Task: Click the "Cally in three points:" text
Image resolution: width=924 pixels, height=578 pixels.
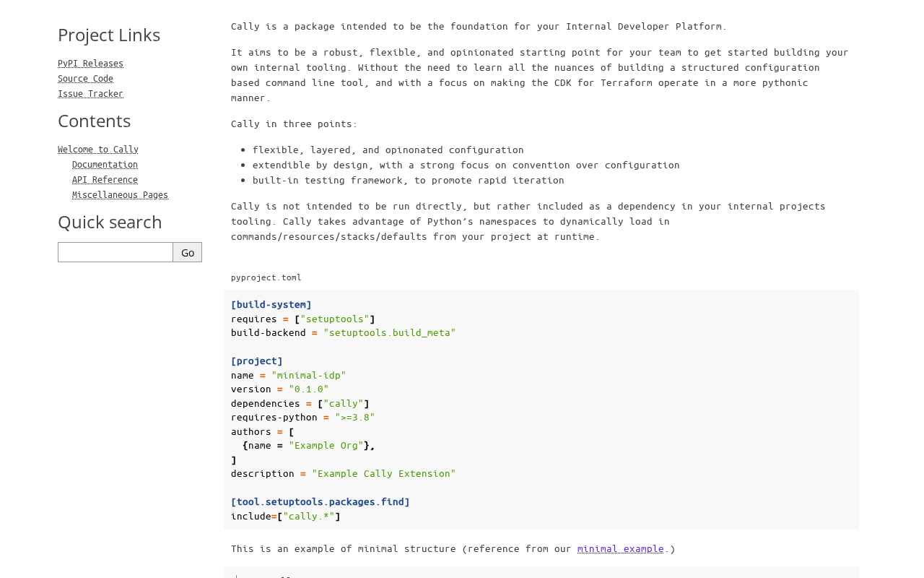Action: 295,124
